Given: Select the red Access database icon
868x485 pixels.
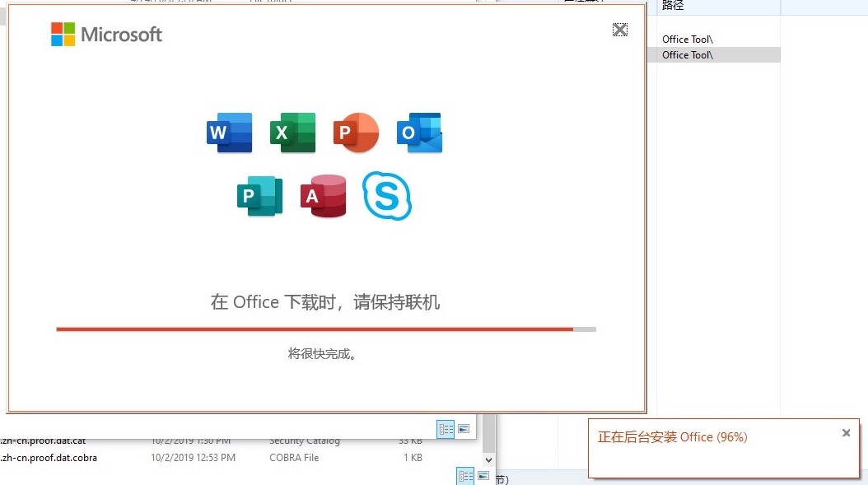Looking at the screenshot, I should 324,196.
